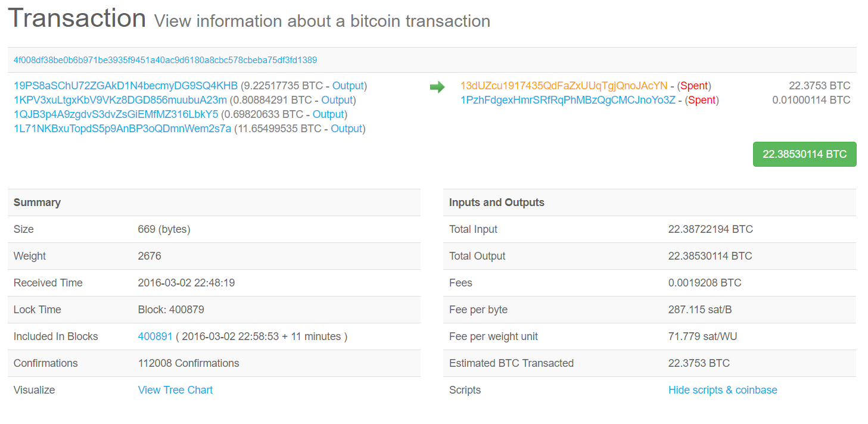868x424 pixels.
Task: Click the Output link for 0.69820633 BTC input
Action: 328,114
